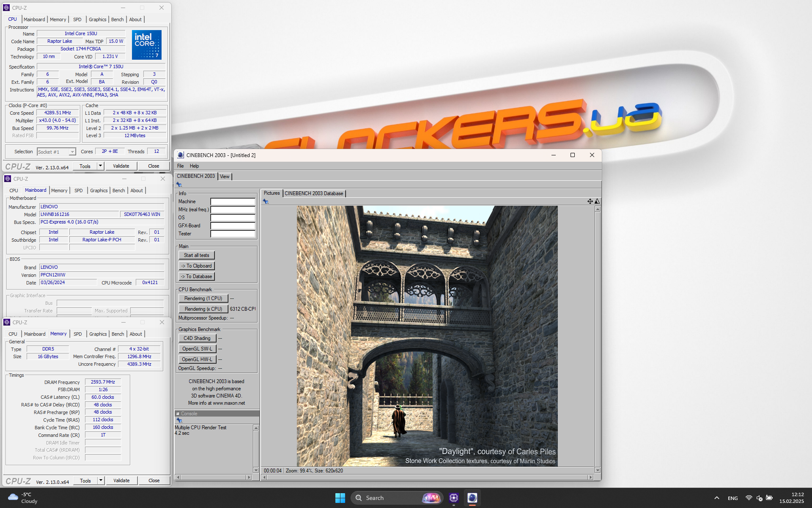Viewport: 812px width, 508px height.
Task: Open the Socket #1 selection dropdown
Action: click(x=73, y=152)
